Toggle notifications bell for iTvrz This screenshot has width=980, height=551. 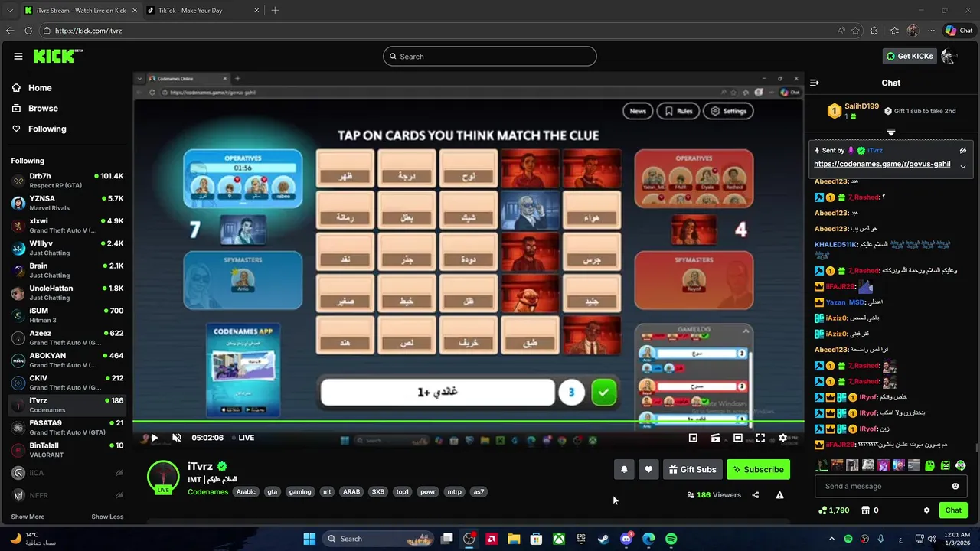click(624, 469)
